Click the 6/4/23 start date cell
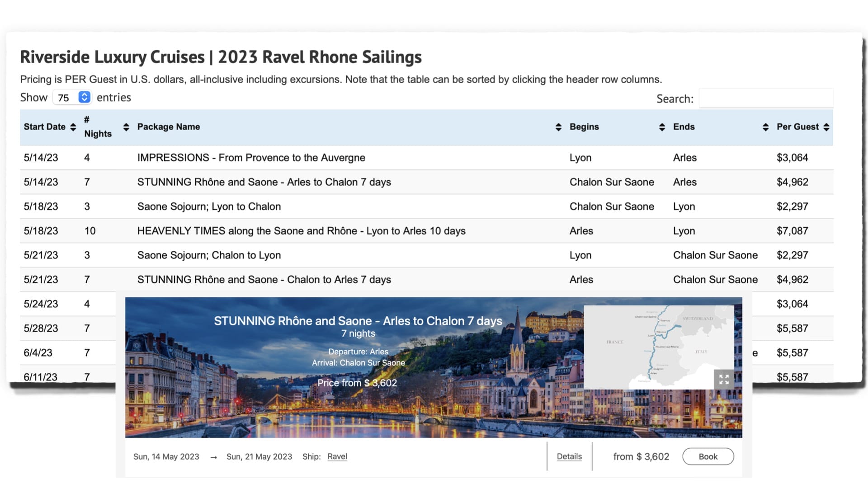The image size is (868, 488). tap(38, 353)
